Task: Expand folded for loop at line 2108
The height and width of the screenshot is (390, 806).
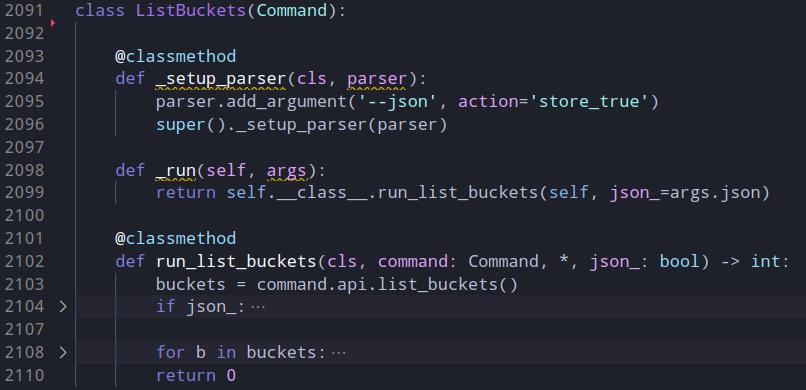Action: (63, 352)
